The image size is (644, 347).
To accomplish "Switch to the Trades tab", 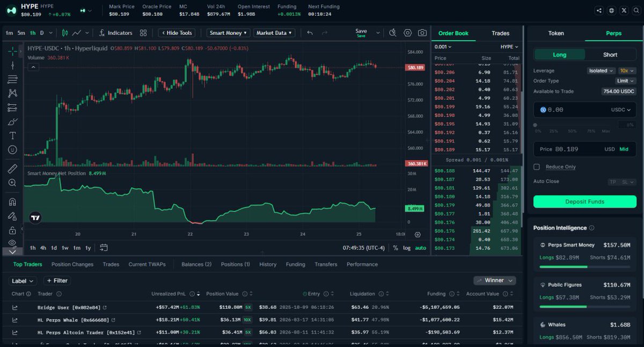I will click(500, 33).
